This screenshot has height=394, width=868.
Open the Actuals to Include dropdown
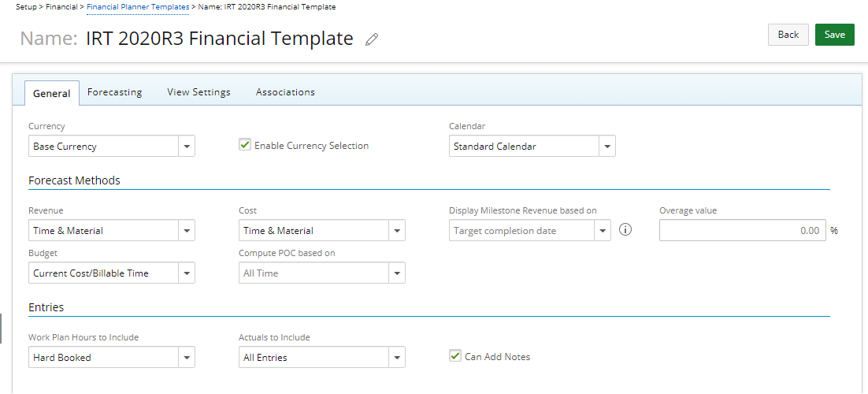(x=321, y=358)
